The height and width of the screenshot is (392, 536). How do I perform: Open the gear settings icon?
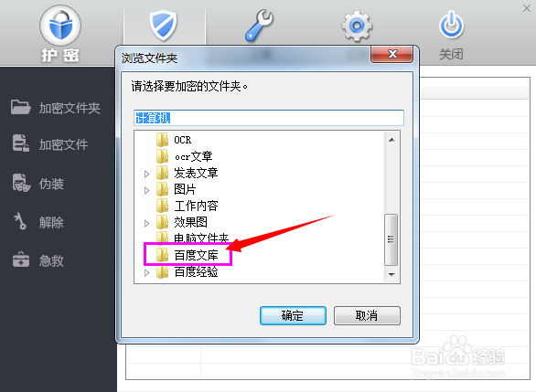[357, 26]
